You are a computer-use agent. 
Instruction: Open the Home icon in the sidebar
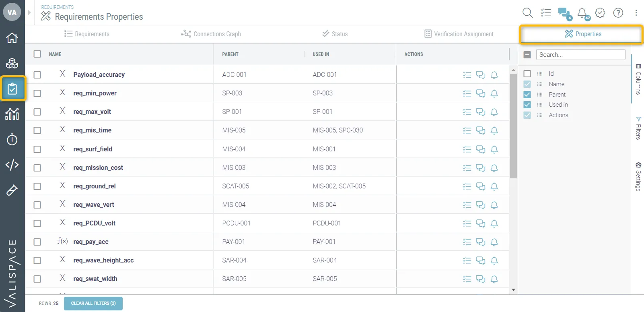(x=12, y=38)
